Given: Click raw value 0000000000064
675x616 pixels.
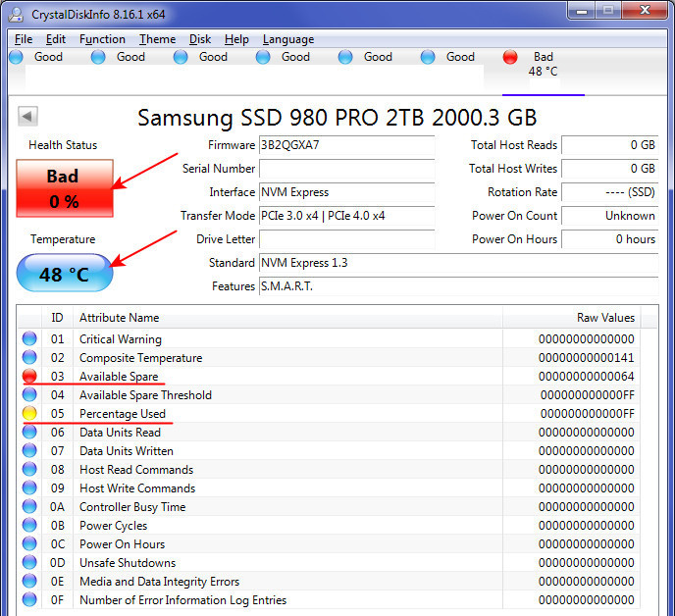Looking at the screenshot, I should point(586,377).
